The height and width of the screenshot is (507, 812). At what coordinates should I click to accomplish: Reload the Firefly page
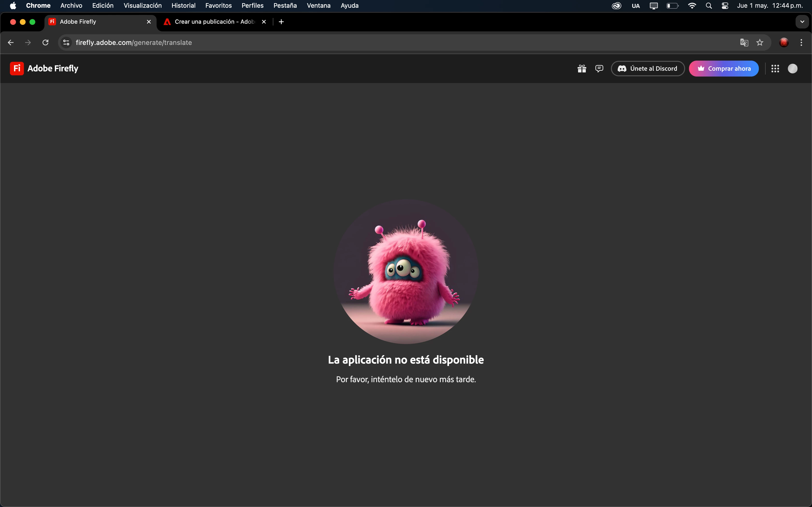[46, 42]
